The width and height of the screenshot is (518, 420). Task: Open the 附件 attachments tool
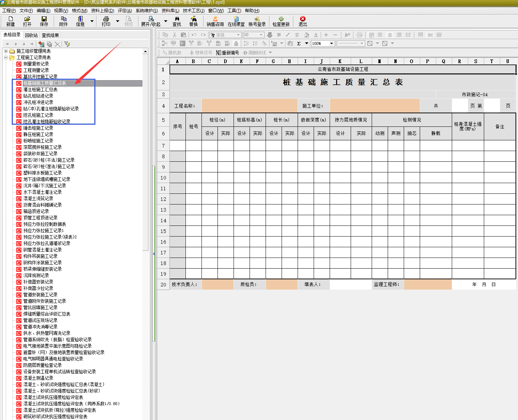(x=64, y=21)
